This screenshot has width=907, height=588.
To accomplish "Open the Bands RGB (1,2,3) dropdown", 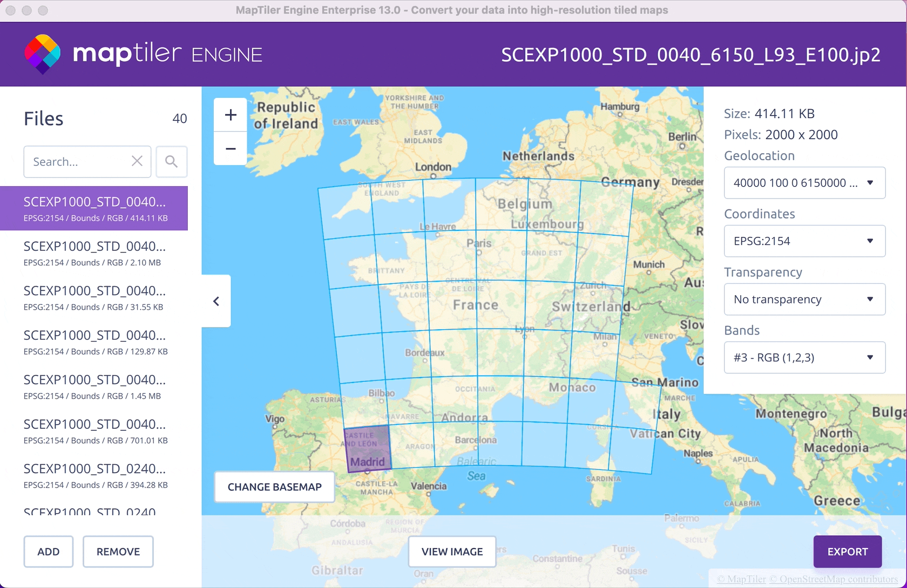I will click(x=804, y=358).
